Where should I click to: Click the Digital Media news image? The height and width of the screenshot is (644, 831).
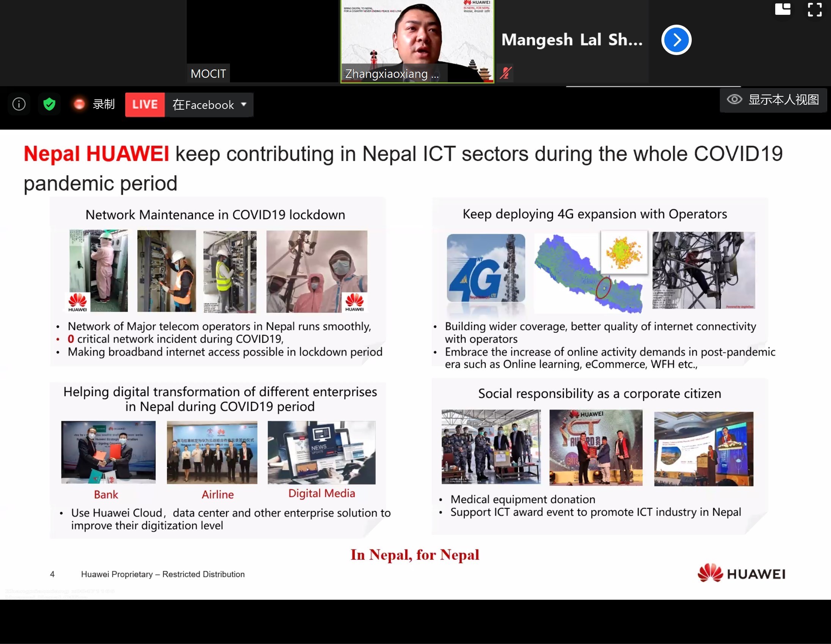321,452
